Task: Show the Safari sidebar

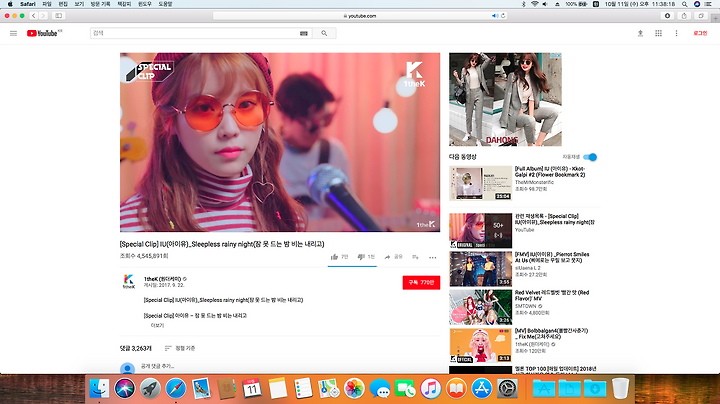Action: coord(58,16)
